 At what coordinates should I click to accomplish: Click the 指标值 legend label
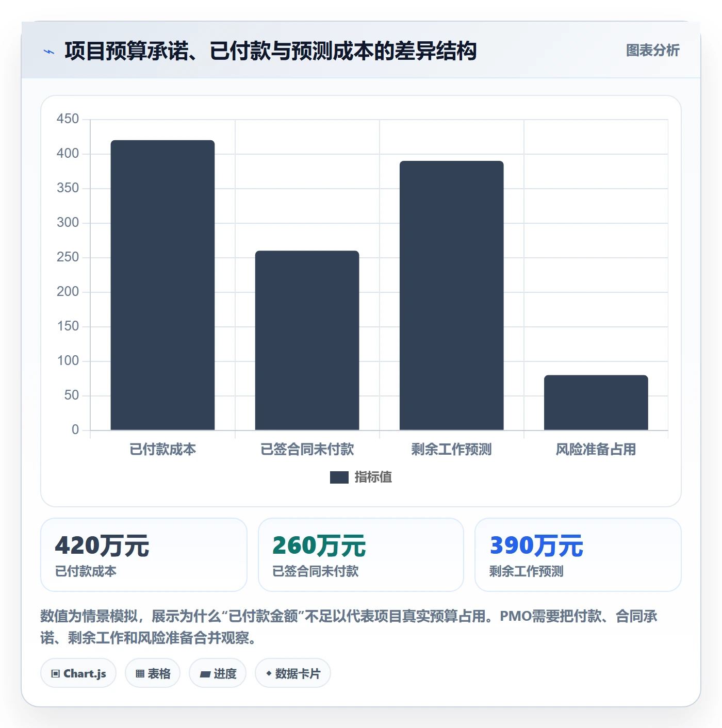click(x=373, y=477)
